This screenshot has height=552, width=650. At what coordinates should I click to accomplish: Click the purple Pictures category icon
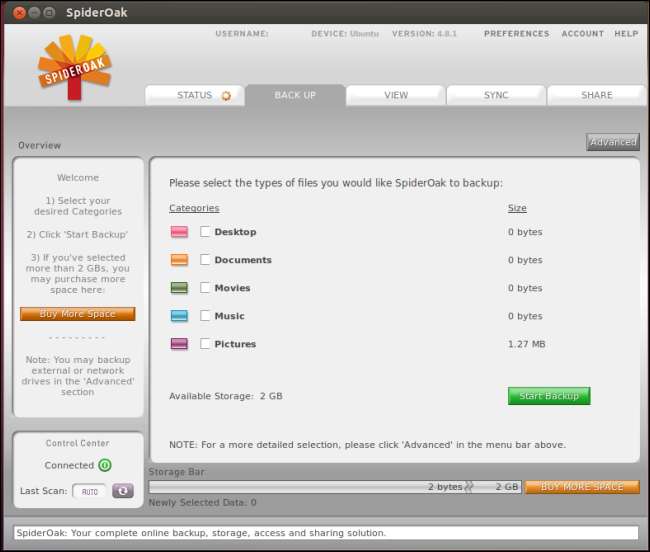[179, 344]
